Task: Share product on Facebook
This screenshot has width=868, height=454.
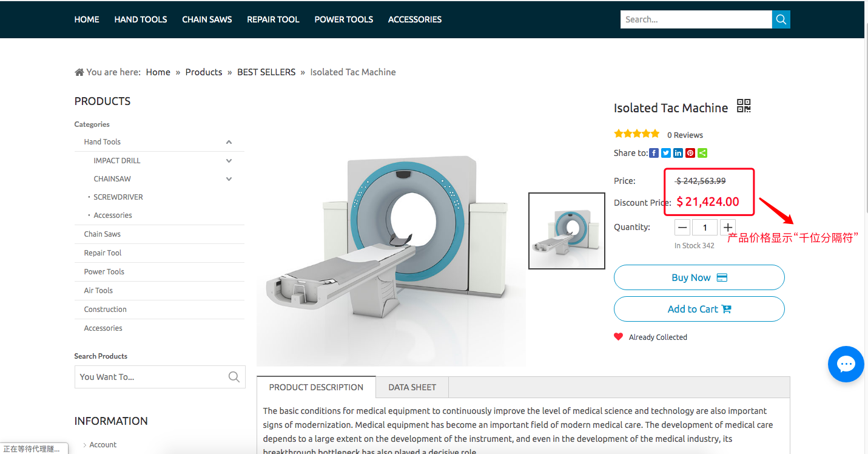Action: 654,153
